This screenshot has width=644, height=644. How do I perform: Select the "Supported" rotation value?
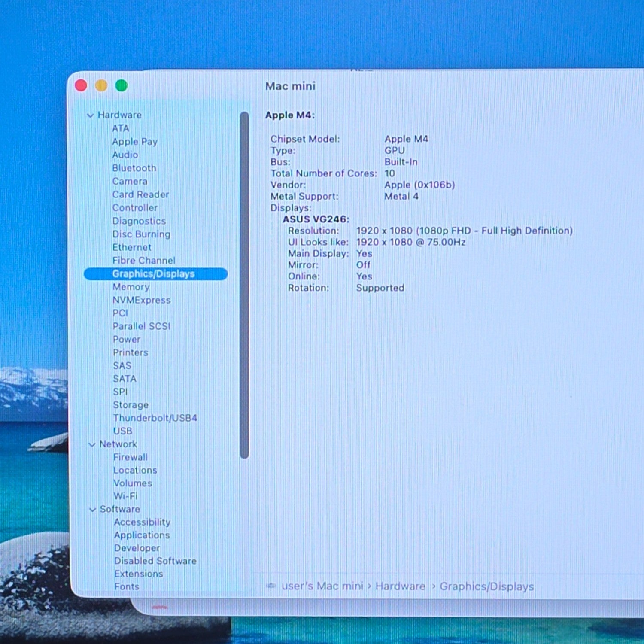click(380, 288)
